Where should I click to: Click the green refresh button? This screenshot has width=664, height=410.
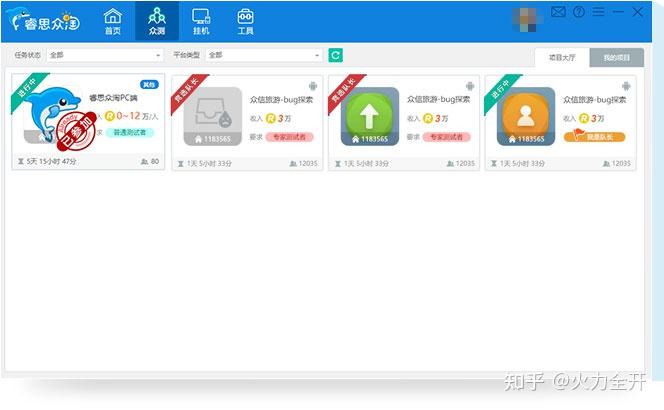pyautogui.click(x=336, y=55)
